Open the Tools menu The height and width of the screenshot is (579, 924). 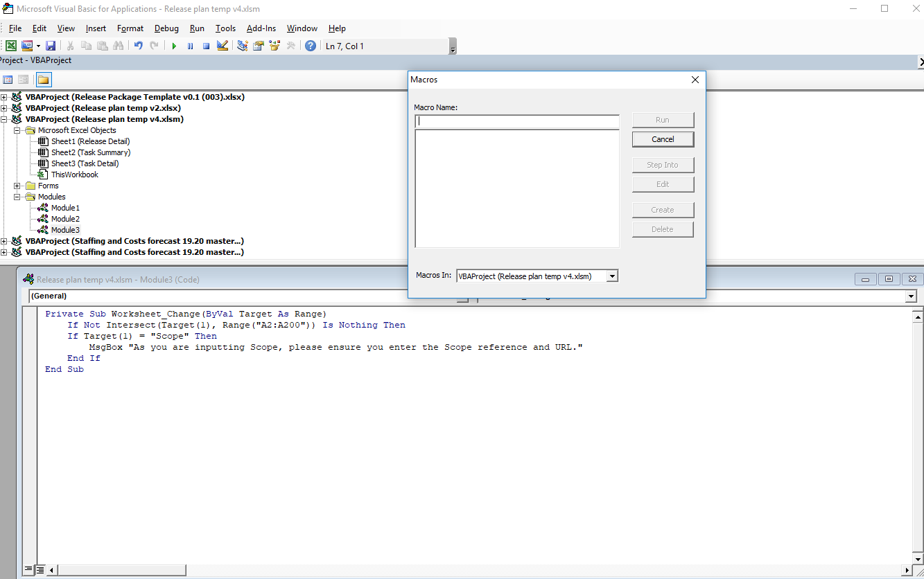(225, 28)
